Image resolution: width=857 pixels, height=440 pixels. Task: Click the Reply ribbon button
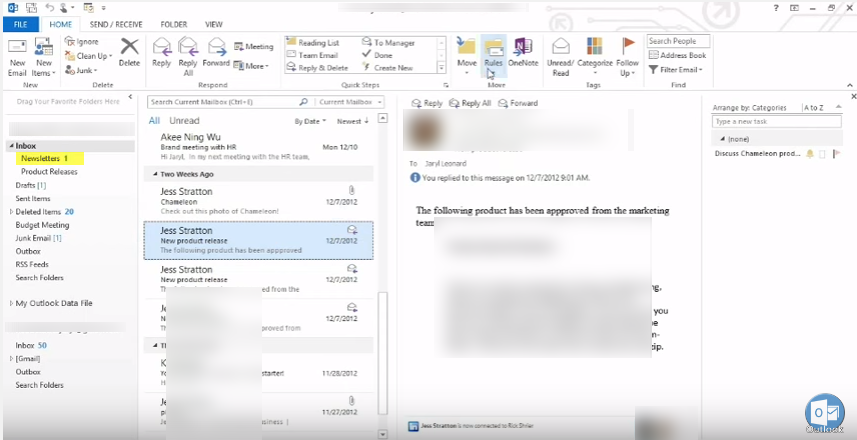(161, 52)
